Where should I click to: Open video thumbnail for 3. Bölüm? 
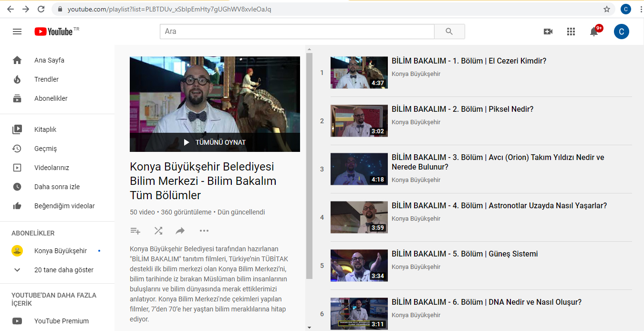(359, 169)
